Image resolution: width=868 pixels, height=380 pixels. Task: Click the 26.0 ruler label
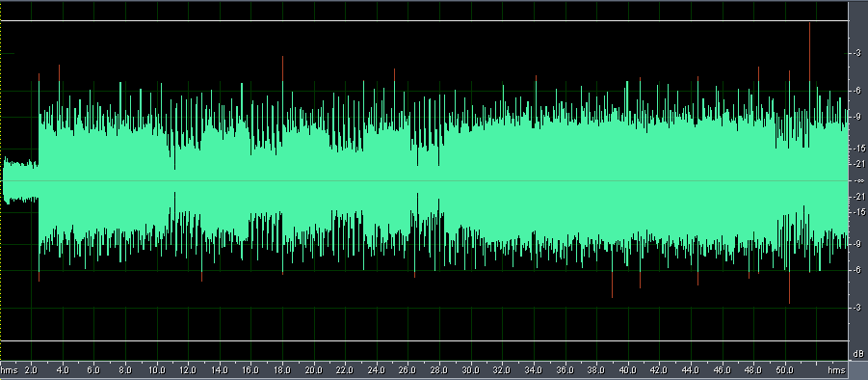pyautogui.click(x=408, y=369)
